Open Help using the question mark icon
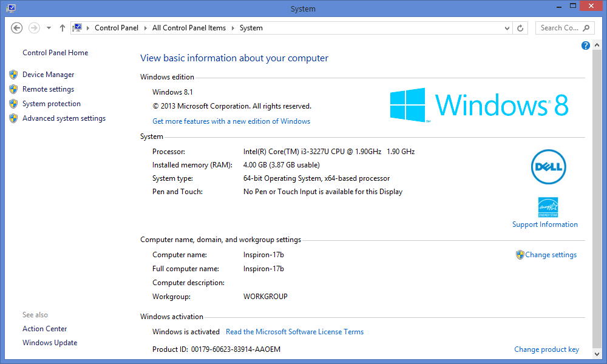This screenshot has width=607, height=364. [586, 45]
